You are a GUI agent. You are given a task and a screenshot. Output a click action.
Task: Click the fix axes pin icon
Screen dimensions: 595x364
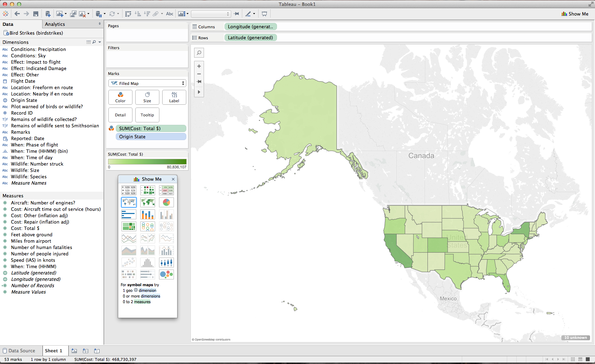tap(237, 14)
